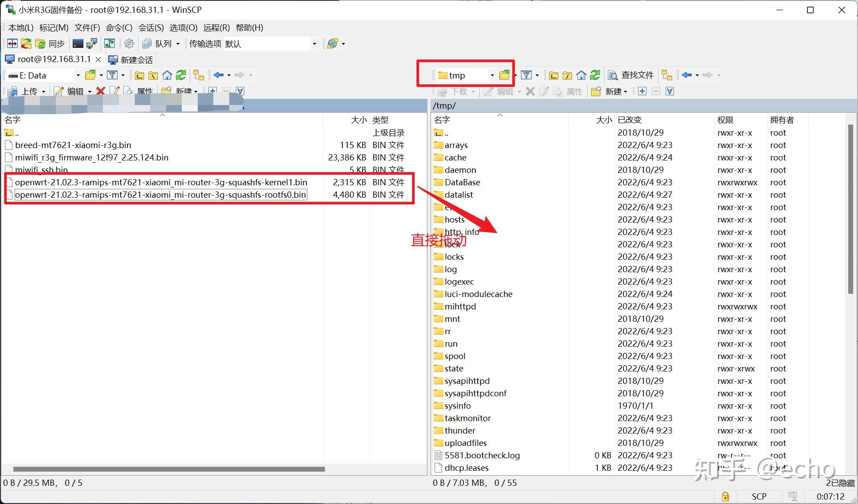Open the tmp remote directory dropdown

point(492,75)
